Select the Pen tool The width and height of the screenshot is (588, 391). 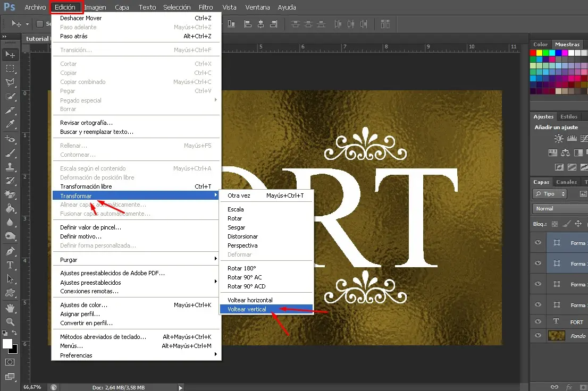(x=10, y=251)
